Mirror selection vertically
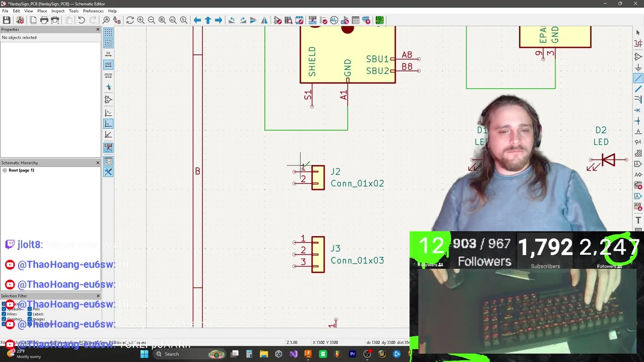This screenshot has height=362, width=644. click(253, 20)
